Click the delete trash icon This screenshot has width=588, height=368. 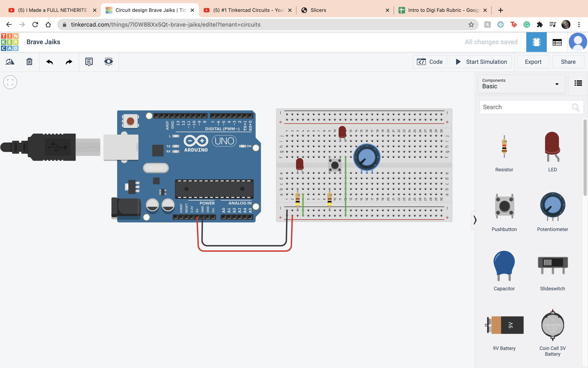coord(29,62)
